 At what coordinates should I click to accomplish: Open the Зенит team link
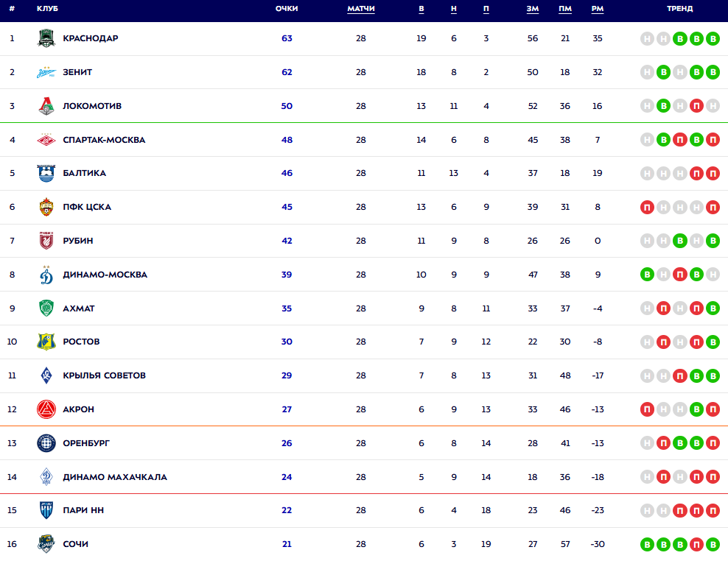[77, 72]
